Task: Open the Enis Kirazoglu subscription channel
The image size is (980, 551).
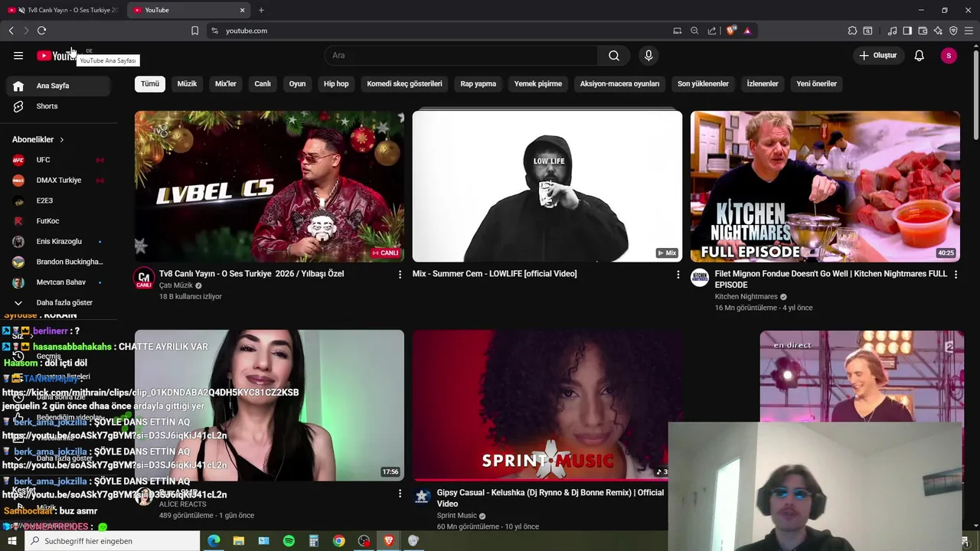Action: 58,241
